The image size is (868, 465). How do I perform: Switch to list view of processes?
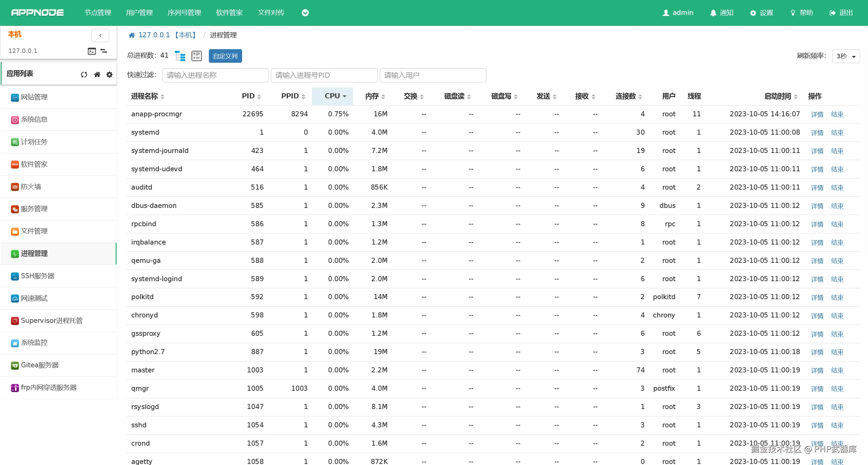(197, 56)
